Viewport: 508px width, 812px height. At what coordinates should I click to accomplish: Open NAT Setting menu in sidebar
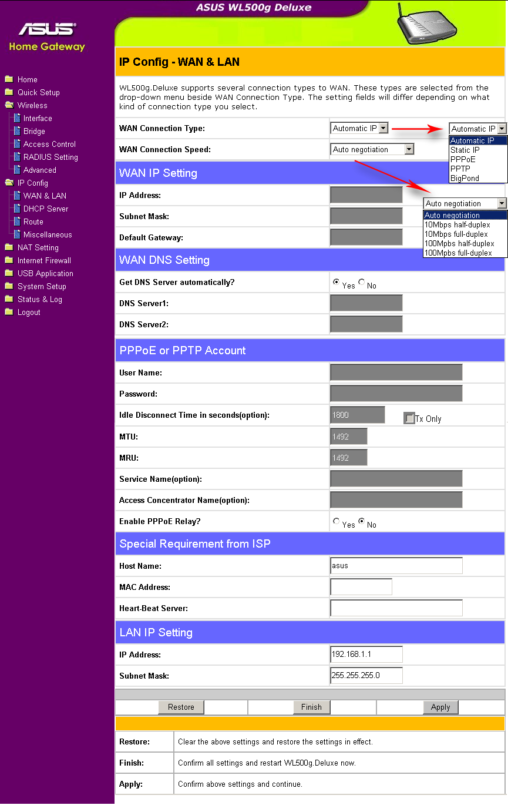[38, 247]
